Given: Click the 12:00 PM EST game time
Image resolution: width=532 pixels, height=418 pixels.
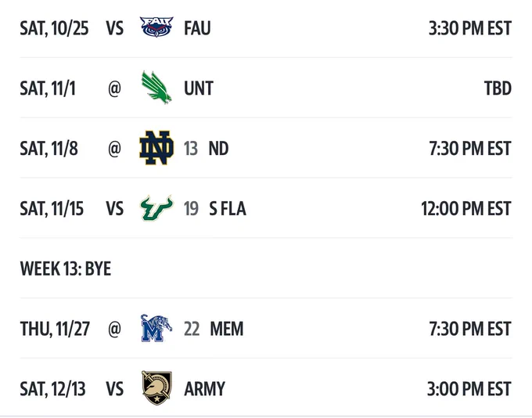Looking at the screenshot, I should pyautogui.click(x=466, y=208).
